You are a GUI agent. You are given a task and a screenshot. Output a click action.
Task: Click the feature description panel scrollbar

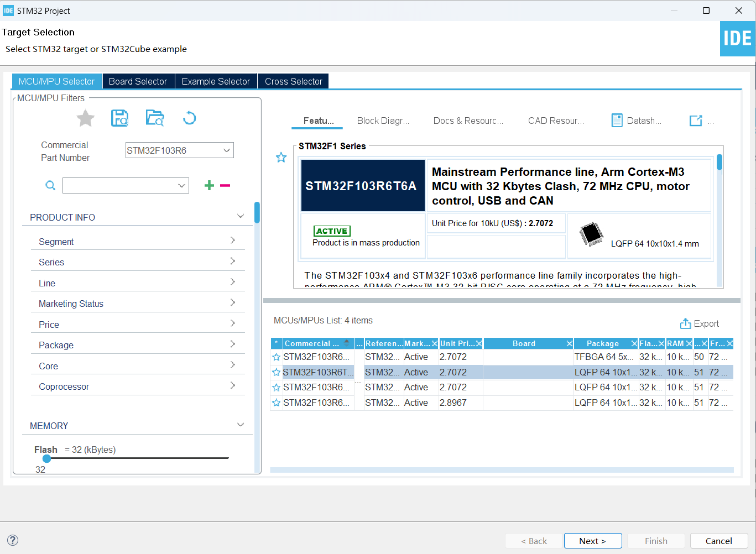point(719,162)
